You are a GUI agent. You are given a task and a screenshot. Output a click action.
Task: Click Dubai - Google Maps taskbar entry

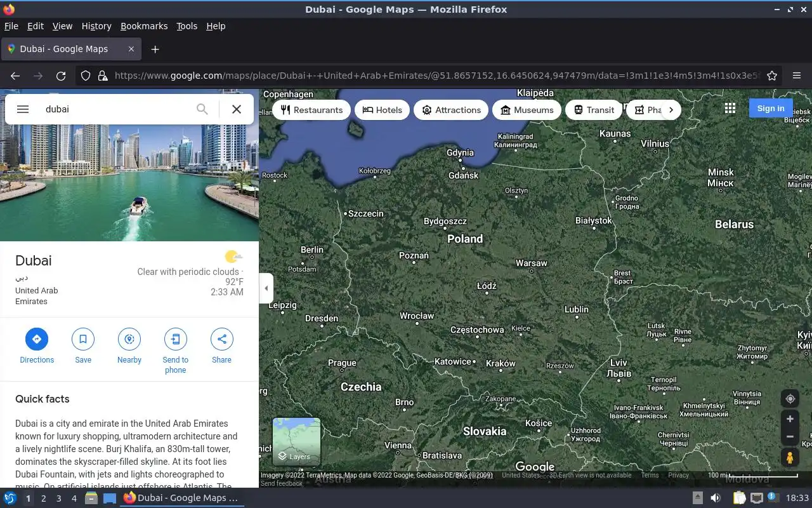(x=181, y=498)
